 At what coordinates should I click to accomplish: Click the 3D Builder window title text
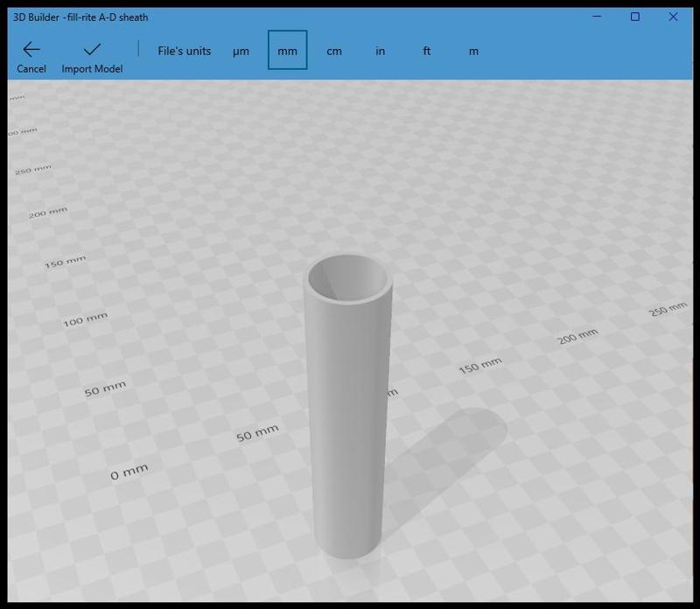point(80,17)
